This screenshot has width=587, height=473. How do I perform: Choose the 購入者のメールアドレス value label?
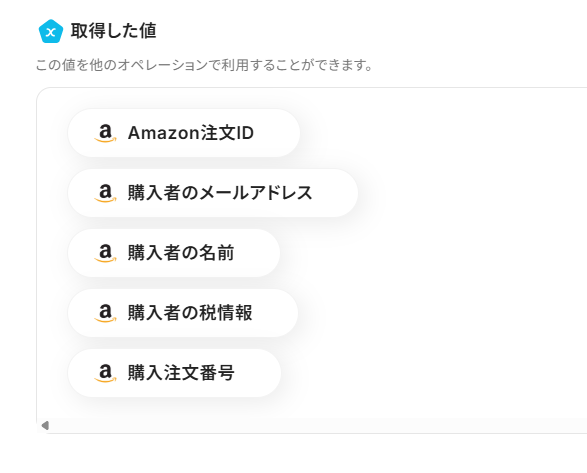coord(220,193)
